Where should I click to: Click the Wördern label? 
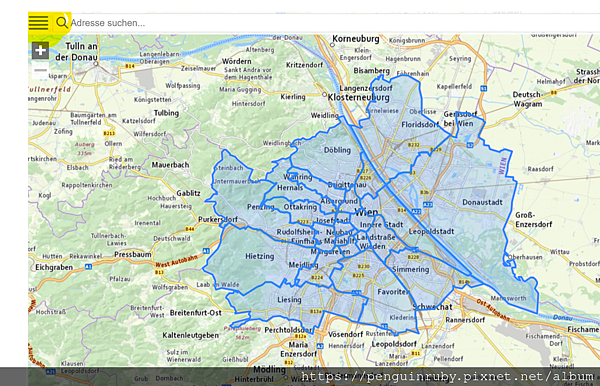pyautogui.click(x=236, y=61)
